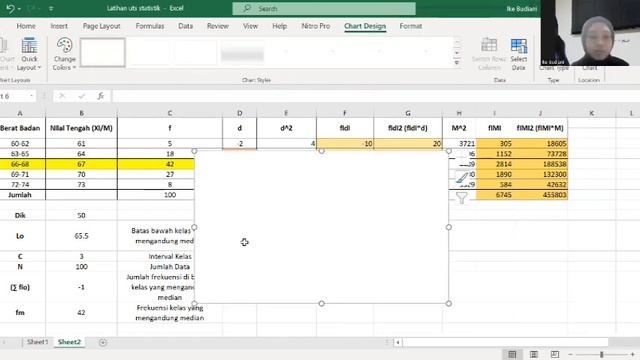
Task: Open the Help ribbon tab
Action: click(x=279, y=26)
